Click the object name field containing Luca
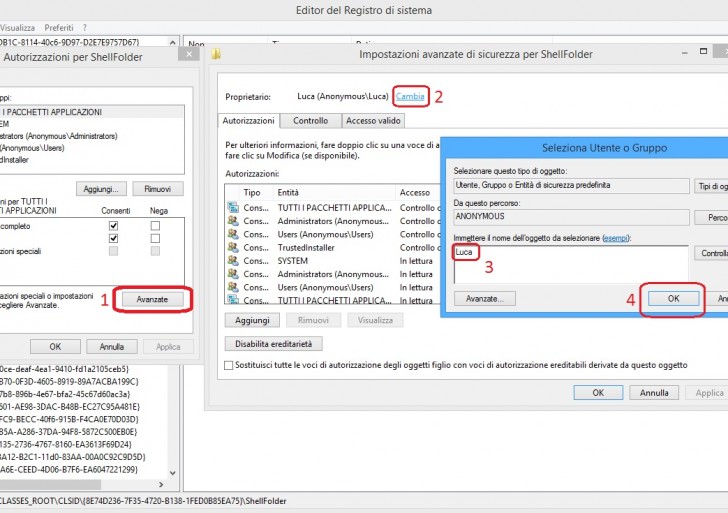Image resolution: width=728 pixels, height=513 pixels. point(571,264)
